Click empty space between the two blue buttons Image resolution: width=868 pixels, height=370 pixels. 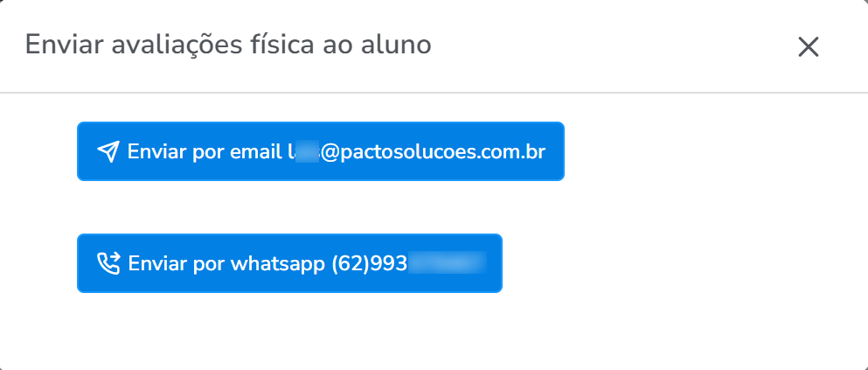coord(321,207)
